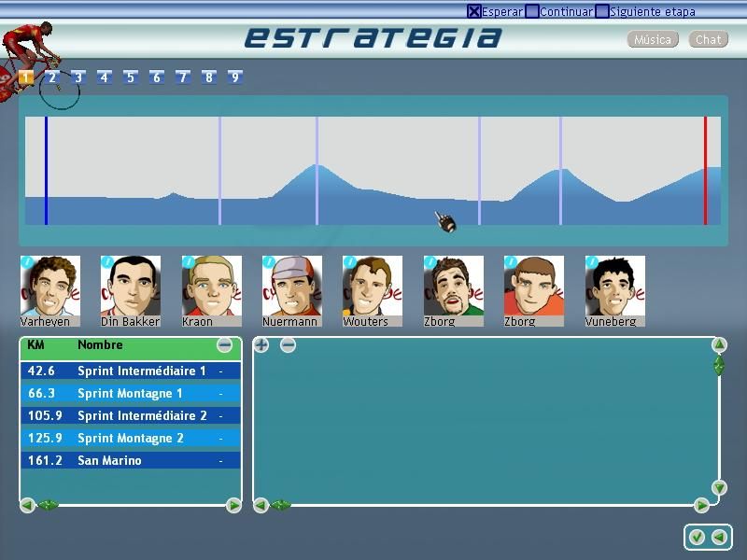This screenshot has height=560, width=747.
Task: Switch to stage tab 2
Action: [x=52, y=77]
